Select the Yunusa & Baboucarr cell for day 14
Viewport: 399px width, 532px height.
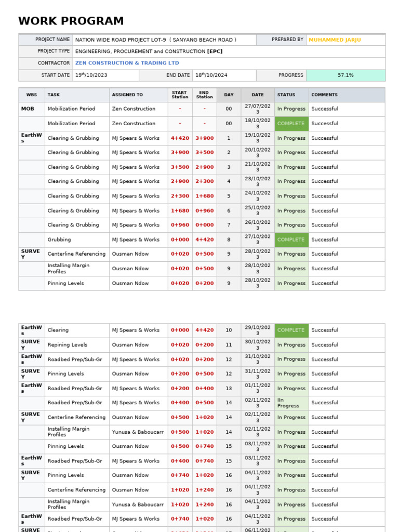(138, 432)
